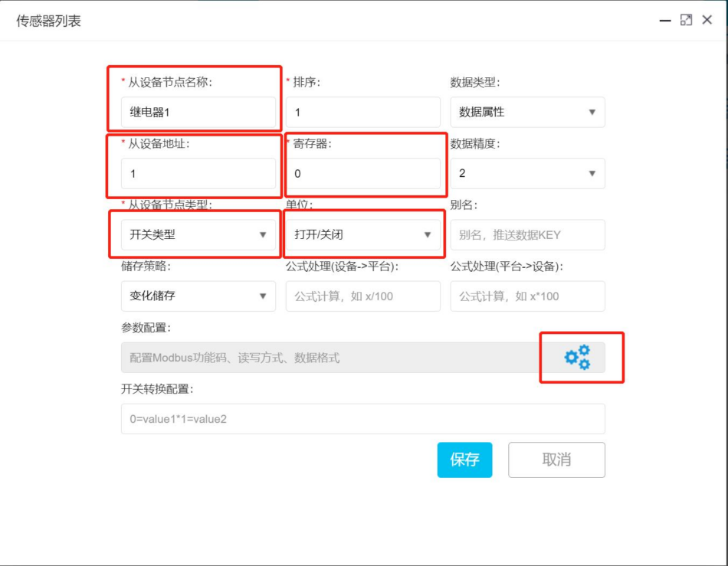Focus the 排序 input field

pos(363,112)
